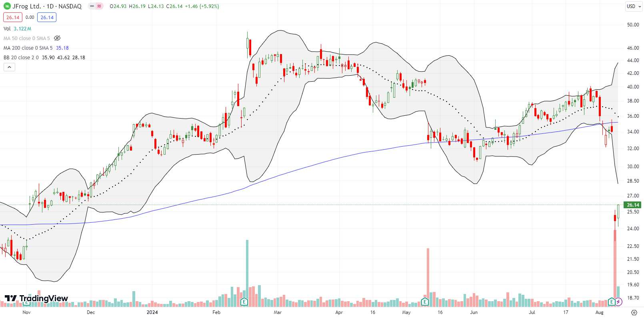This screenshot has height=318, width=644.
Task: Select the Vol 3.122M indicator legend
Action: coord(18,28)
